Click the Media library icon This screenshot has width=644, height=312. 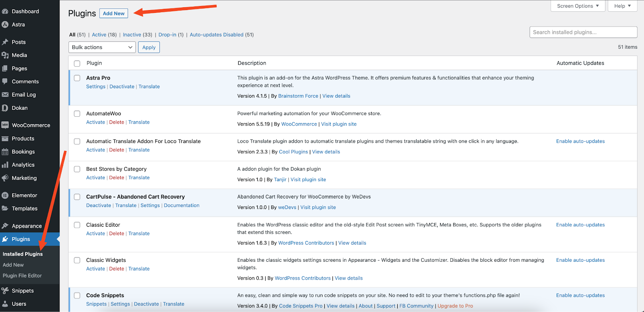tap(5, 55)
